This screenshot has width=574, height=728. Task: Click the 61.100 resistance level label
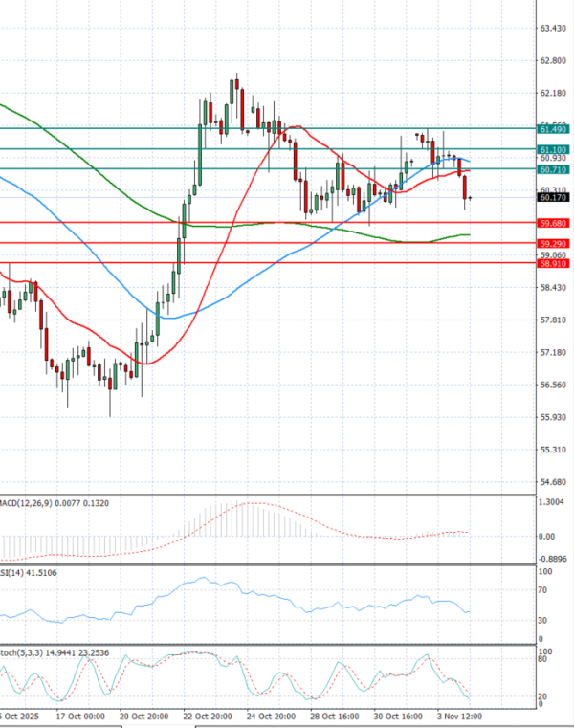point(554,149)
